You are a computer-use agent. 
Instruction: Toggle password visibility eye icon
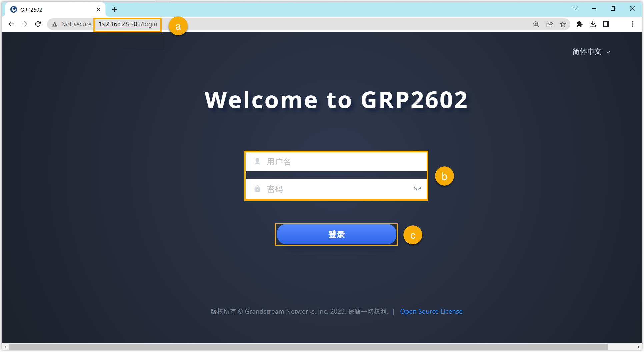coord(417,189)
